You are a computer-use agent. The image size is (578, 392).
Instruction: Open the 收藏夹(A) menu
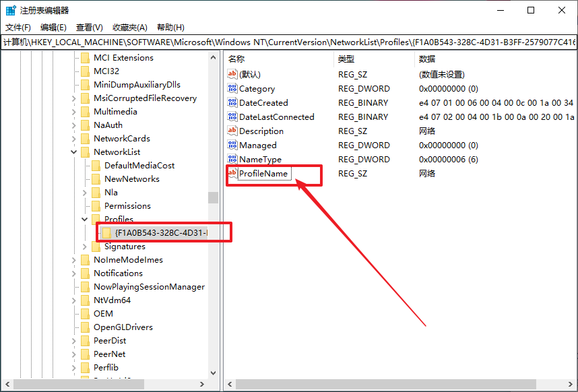[x=129, y=28]
